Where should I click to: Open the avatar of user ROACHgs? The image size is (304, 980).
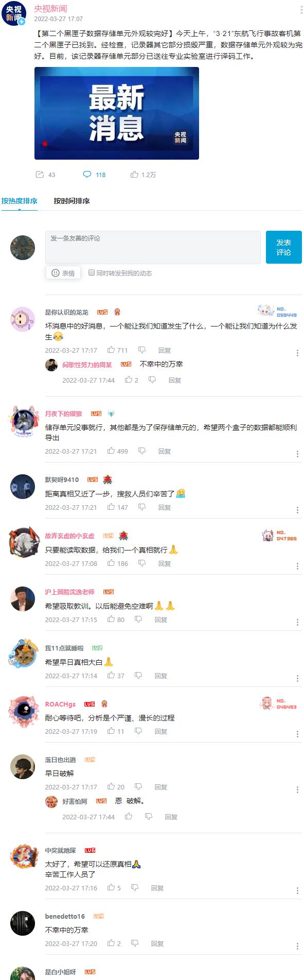point(23,711)
